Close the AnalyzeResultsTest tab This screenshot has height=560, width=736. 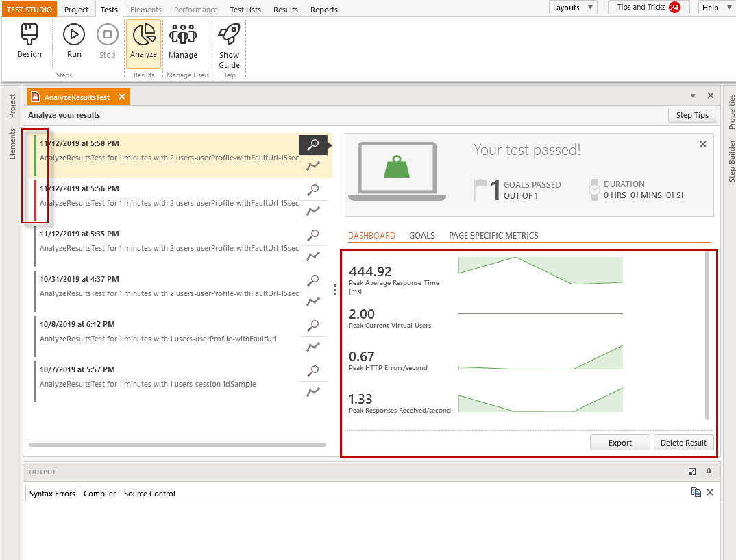122,97
